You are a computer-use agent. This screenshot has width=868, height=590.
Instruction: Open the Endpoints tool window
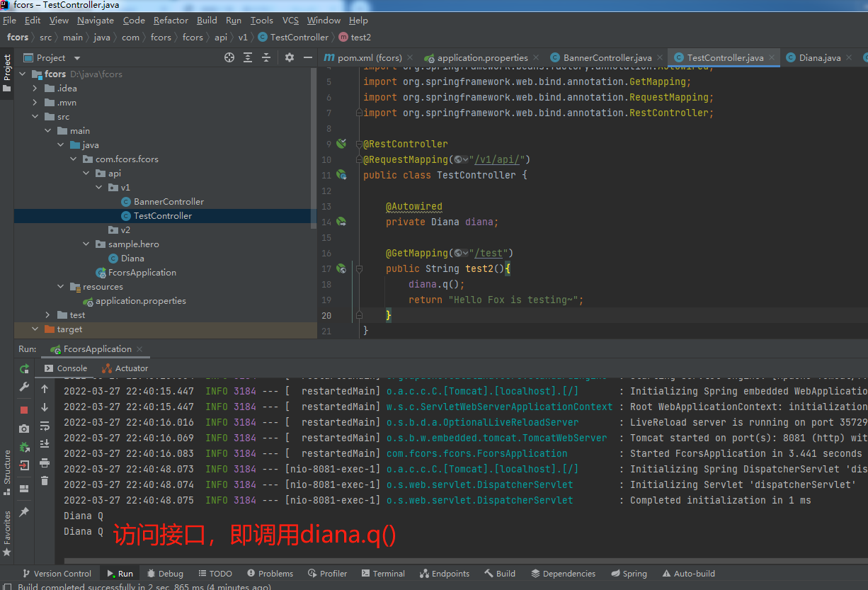445,573
